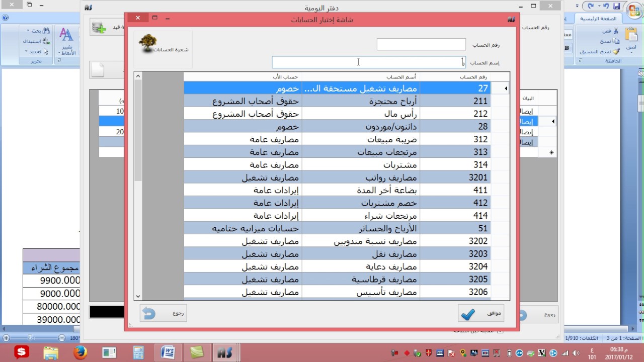Sort by حساب الأب column header
644x362 pixels.
[243, 77]
